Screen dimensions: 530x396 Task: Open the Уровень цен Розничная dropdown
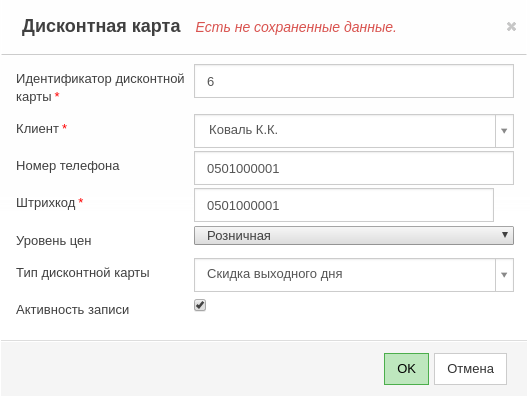(354, 236)
